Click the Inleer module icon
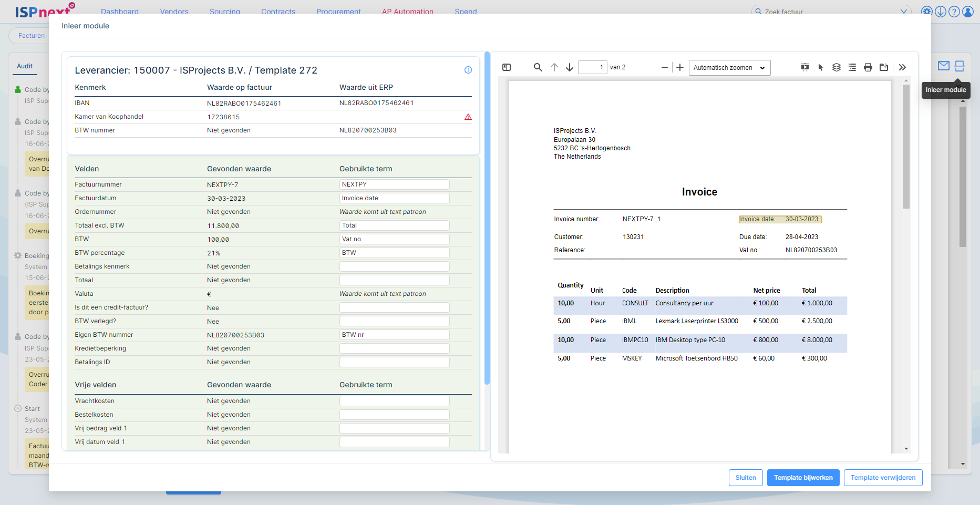 coord(960,66)
